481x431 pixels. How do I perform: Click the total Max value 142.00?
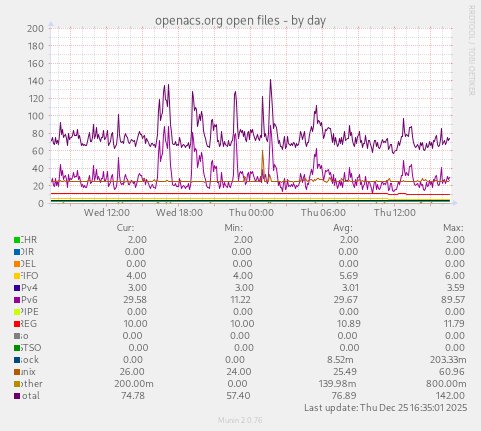point(450,396)
